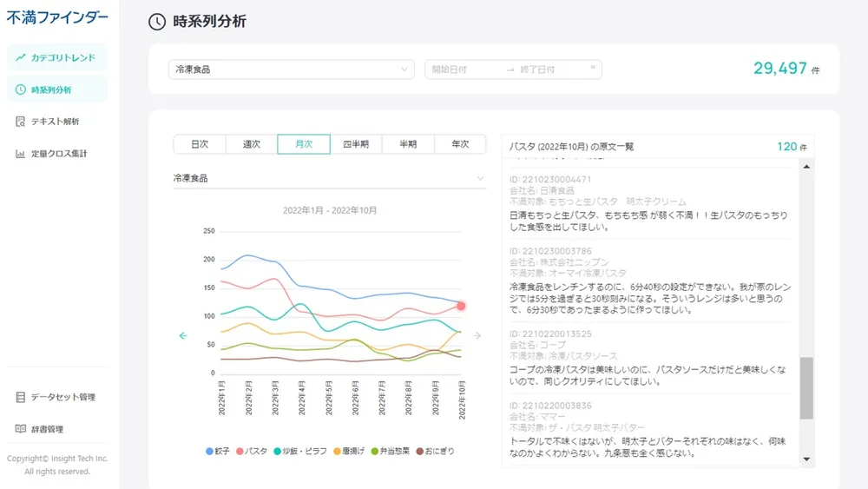
Task: Toggle 唐揚げ legend series
Action: tap(349, 452)
